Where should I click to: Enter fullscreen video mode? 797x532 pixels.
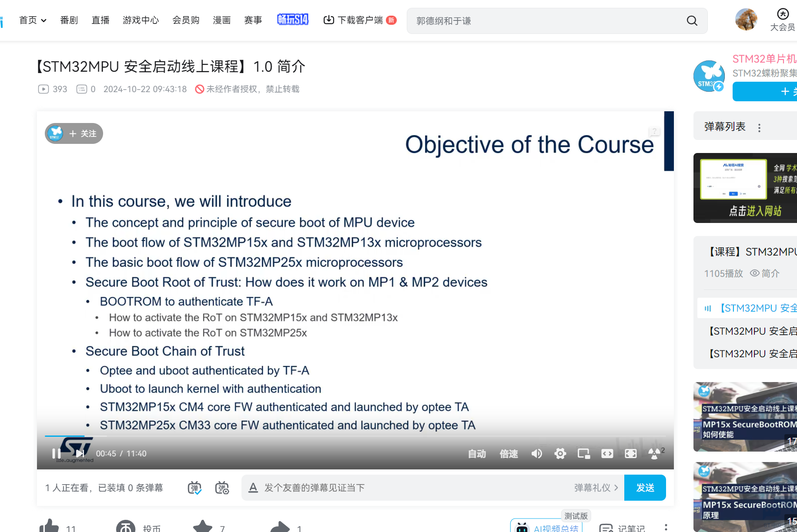coord(631,454)
